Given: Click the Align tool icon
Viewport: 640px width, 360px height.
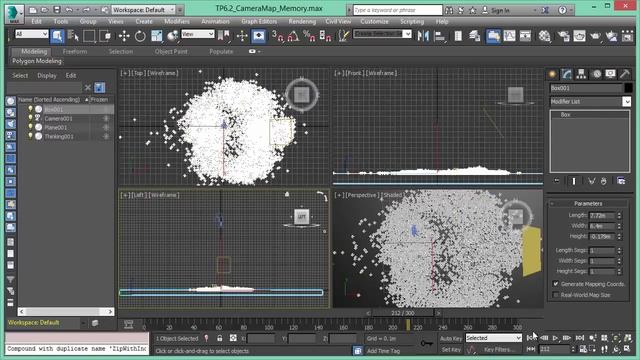Looking at the screenshot, I should tap(440, 36).
